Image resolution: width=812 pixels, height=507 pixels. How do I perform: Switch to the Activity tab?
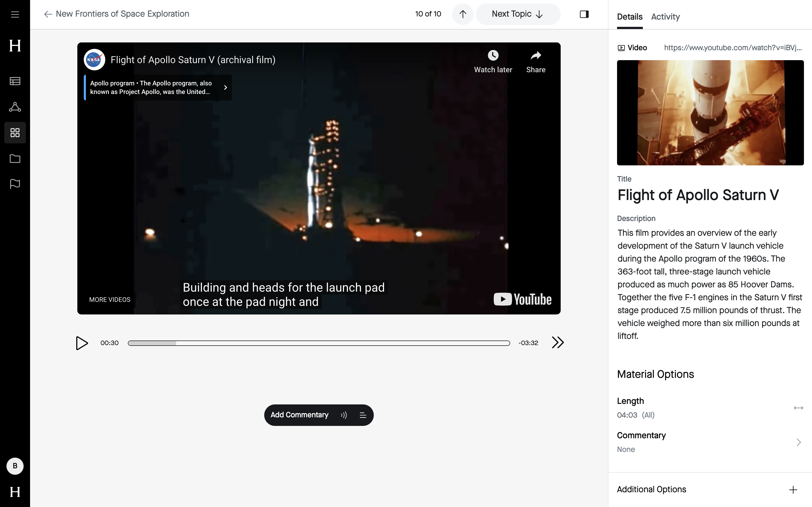pos(665,17)
